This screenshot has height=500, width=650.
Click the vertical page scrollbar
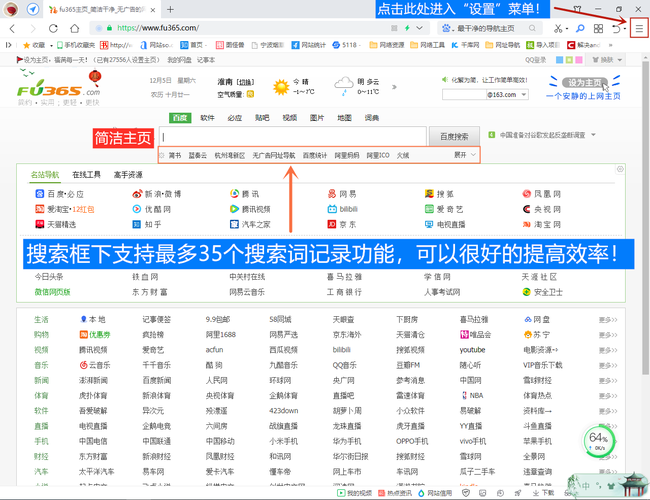645,218
